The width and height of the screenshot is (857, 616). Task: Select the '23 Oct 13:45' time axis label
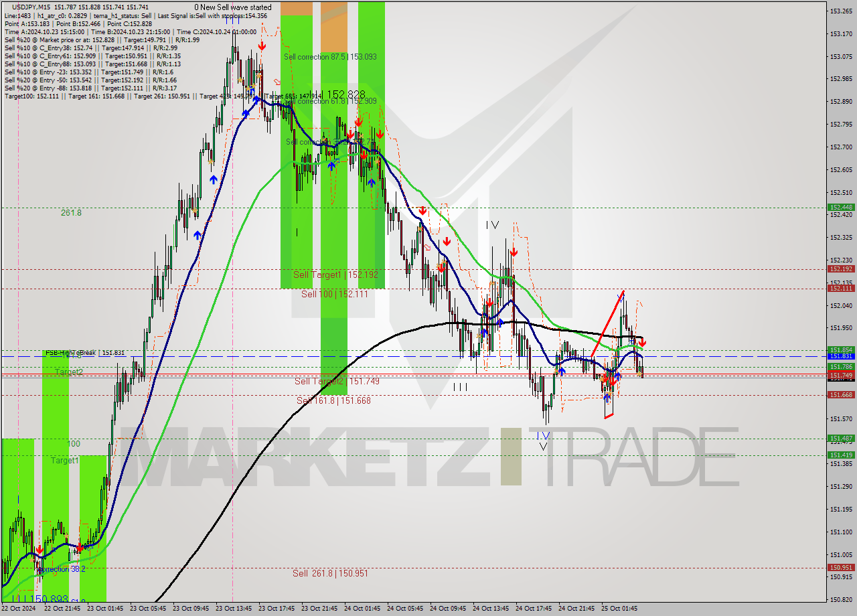tap(234, 609)
